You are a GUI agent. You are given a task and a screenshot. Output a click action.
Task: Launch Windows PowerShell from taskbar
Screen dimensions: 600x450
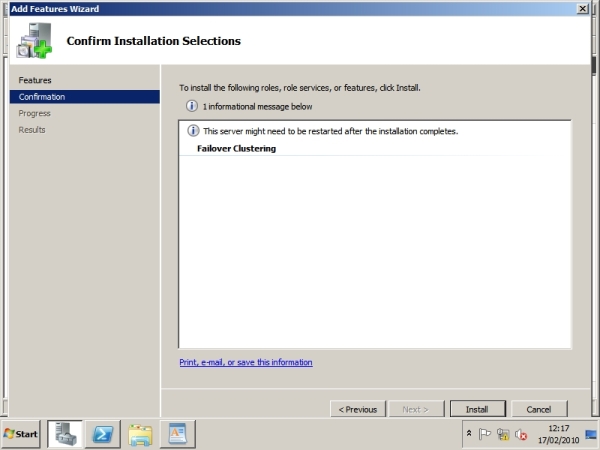pyautogui.click(x=103, y=434)
